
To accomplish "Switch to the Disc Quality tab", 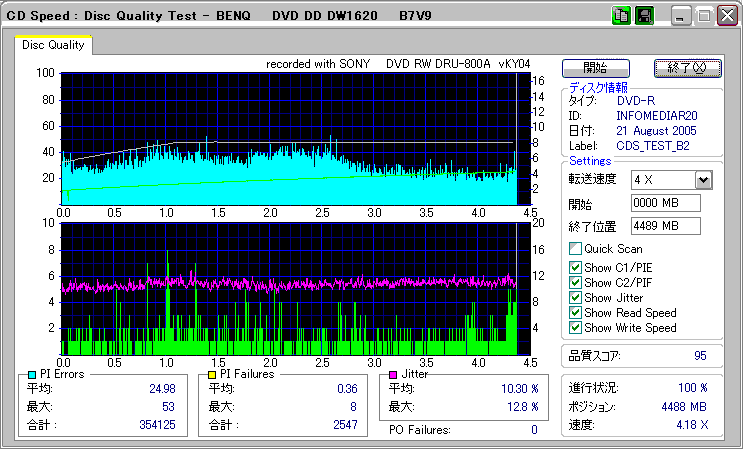I will 53,45.
